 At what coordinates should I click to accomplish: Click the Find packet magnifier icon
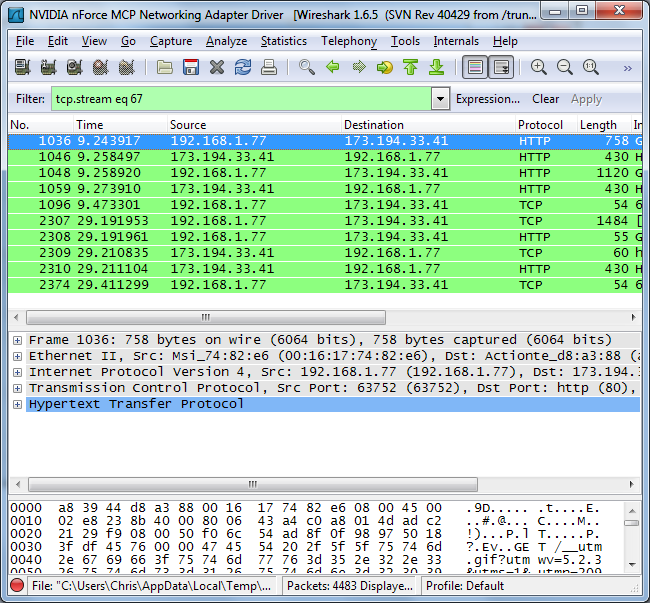(x=307, y=68)
